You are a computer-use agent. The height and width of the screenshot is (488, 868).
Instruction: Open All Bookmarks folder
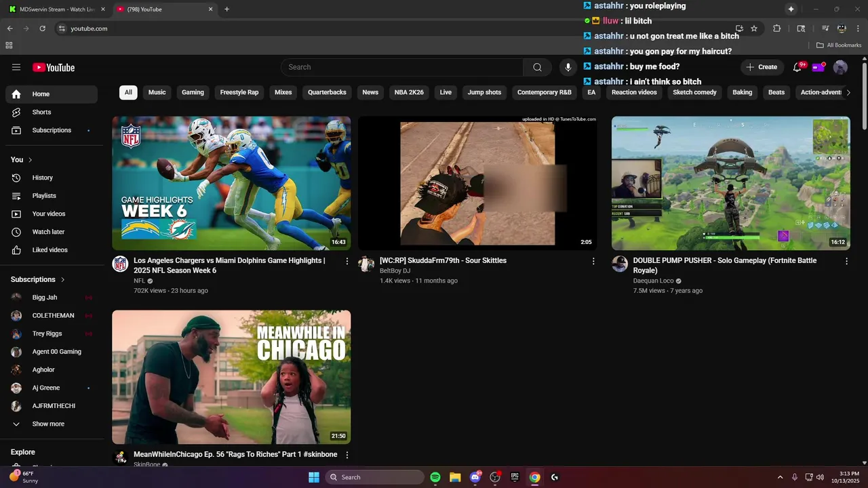pyautogui.click(x=839, y=45)
